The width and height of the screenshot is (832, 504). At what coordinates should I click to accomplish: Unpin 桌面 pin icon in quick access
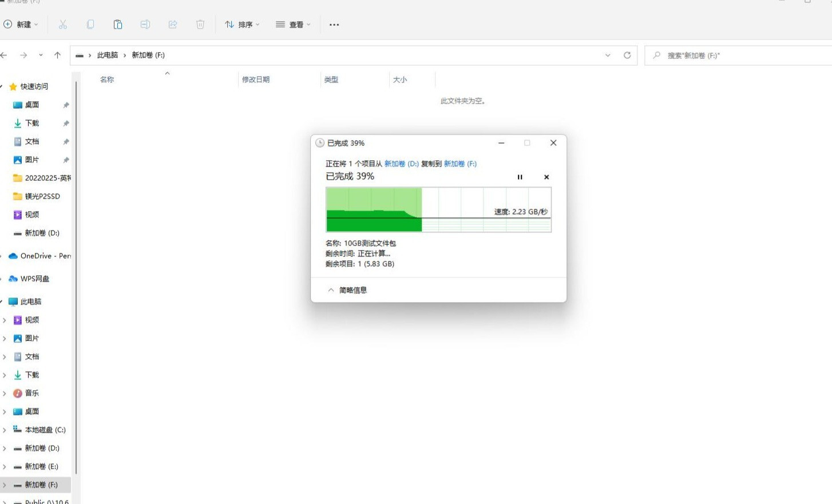66,105
